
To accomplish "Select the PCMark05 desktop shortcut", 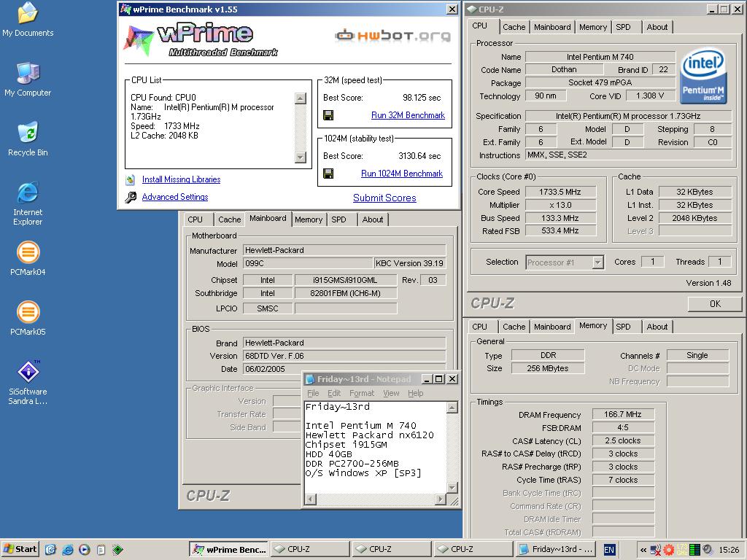I will point(28,318).
